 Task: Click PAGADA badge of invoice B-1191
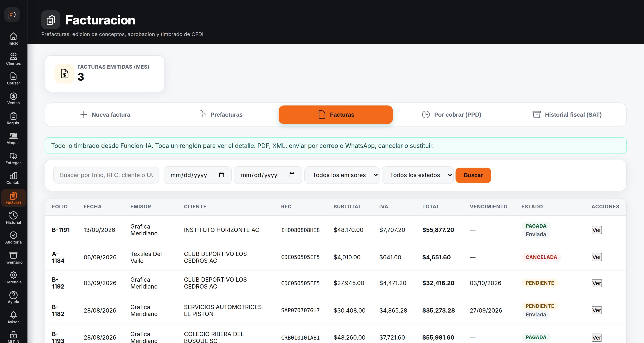[x=536, y=226]
